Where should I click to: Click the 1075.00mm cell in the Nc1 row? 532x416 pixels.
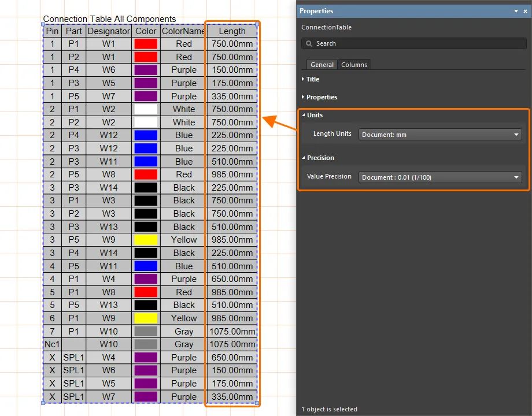pyautogui.click(x=232, y=344)
